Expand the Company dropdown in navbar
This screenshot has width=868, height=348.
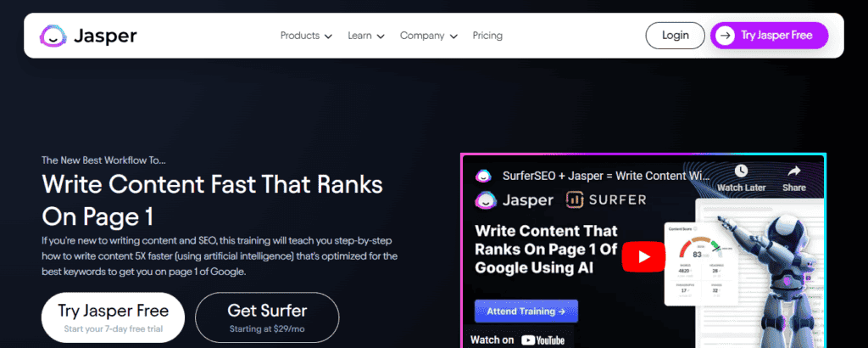pyautogui.click(x=428, y=36)
